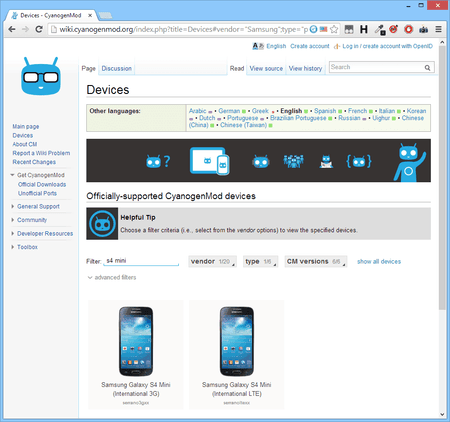Select the Samsung Galaxy S4 Mini International LTE thumbnail
450x422 pixels.
click(237, 341)
